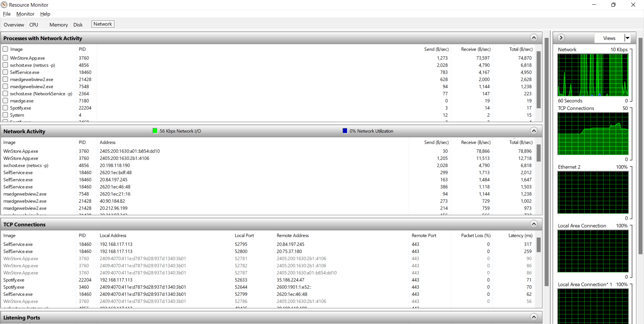Switch to the CPU tab
Viewport: 644px width, 324px height.
34,24
